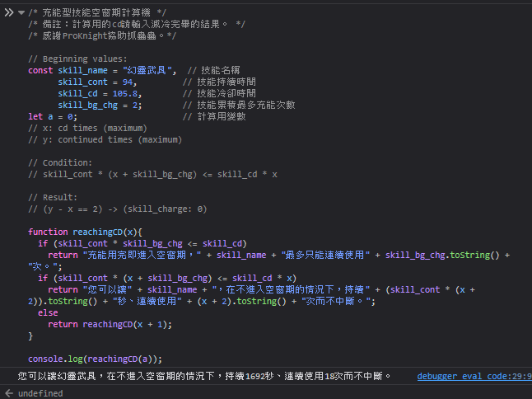Screen dimensions: 532x399
Task: Click the '// y: continued times (maximum)' comment
Action: pyautogui.click(x=105, y=139)
